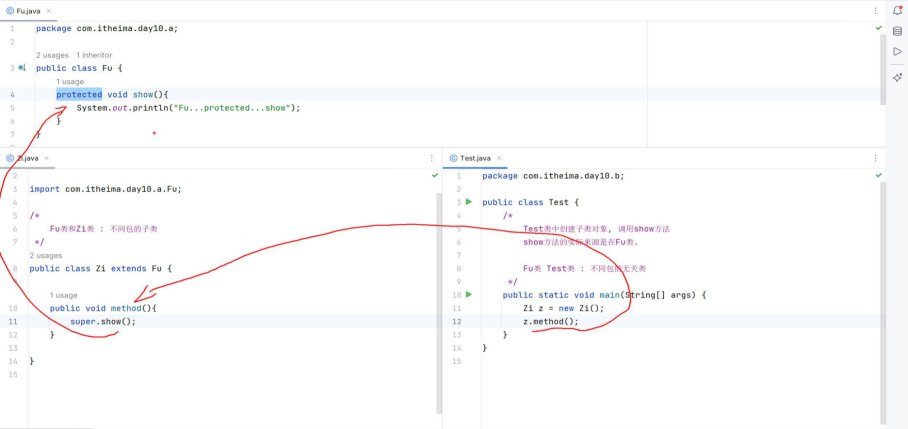Click the "2 usages" hint above class Zi
Viewport: 908px width, 429px height.
46,255
